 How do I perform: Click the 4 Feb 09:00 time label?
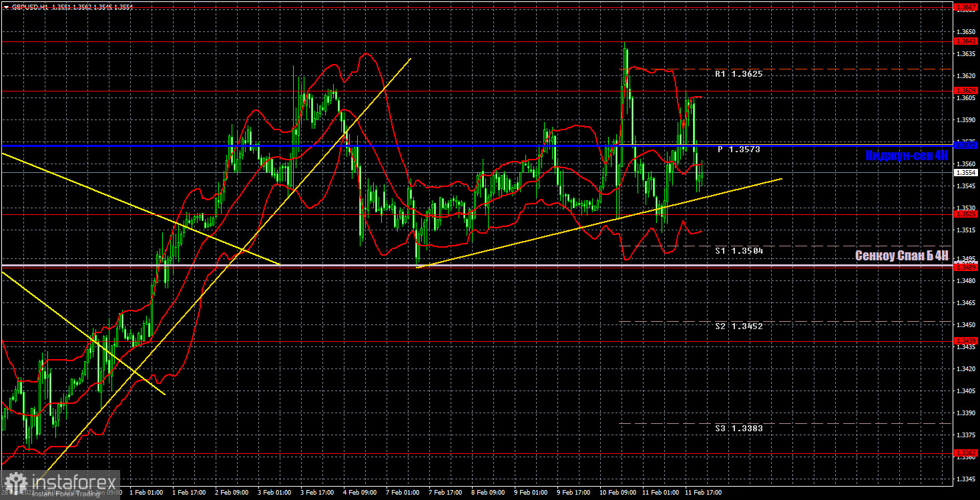coord(360,493)
